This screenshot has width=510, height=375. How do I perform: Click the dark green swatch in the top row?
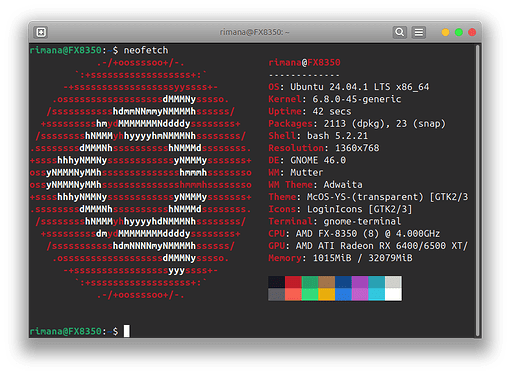point(310,282)
